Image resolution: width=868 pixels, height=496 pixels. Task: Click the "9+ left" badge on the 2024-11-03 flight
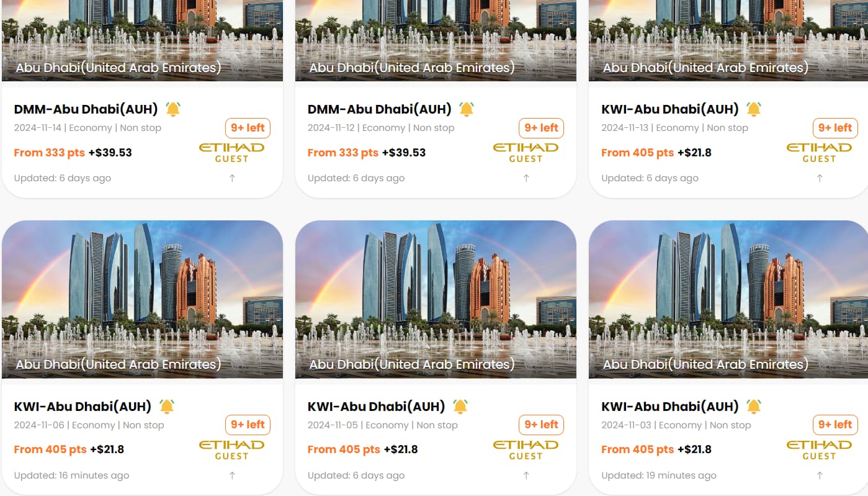coord(835,425)
